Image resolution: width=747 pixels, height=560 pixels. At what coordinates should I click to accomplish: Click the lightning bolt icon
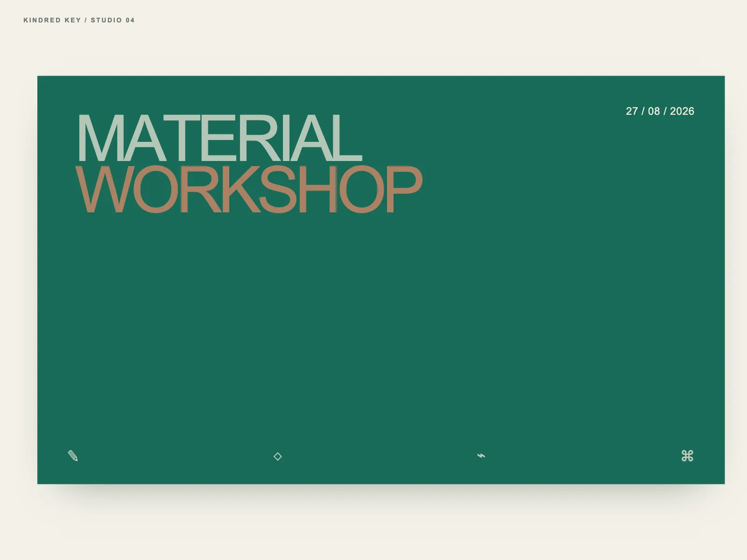[481, 455]
